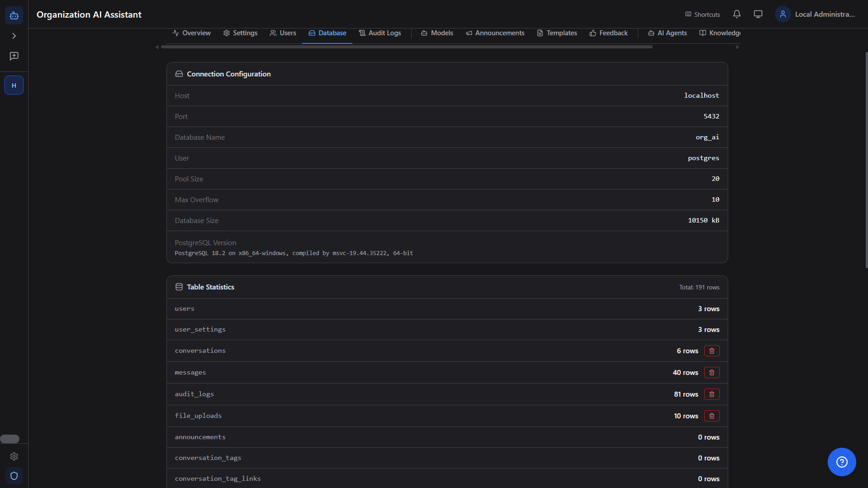Clear the audit_logs table rows

(711, 394)
